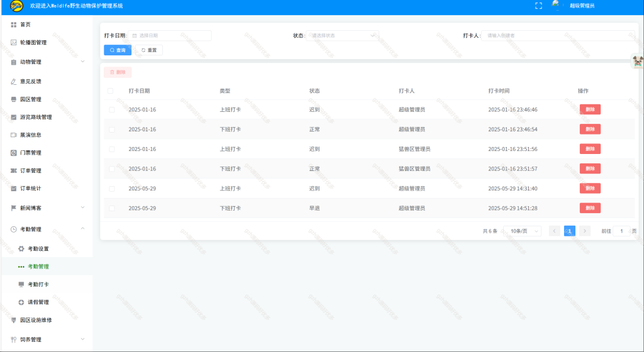Screen dimensions: 644x352
Task: Click the 新闻博客 flag icon
Action: pyautogui.click(x=14, y=208)
